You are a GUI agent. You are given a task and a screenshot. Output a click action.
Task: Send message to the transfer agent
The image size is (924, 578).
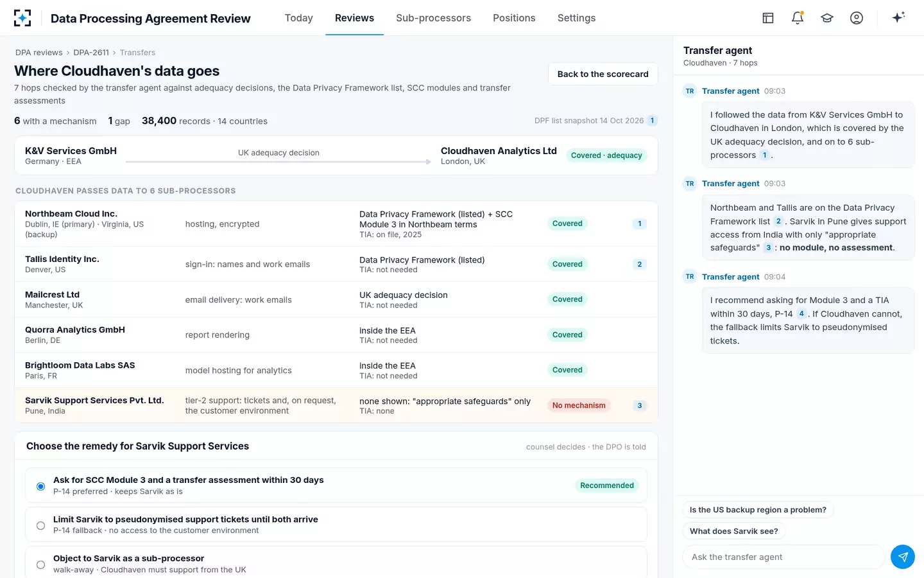point(903,557)
